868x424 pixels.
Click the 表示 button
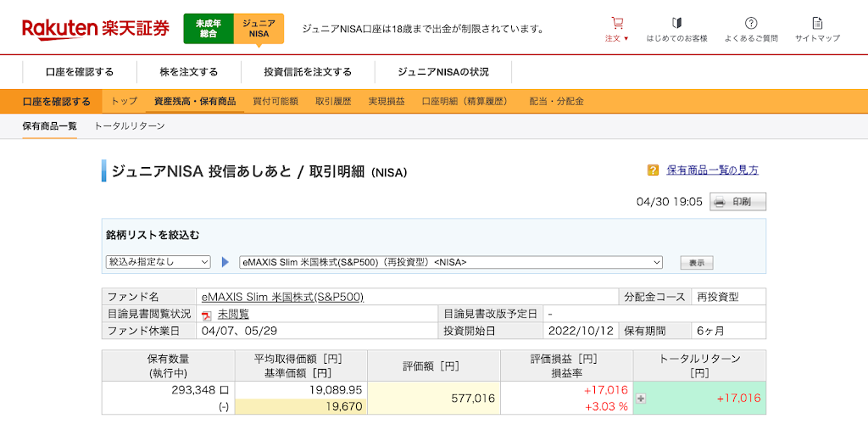(x=697, y=263)
